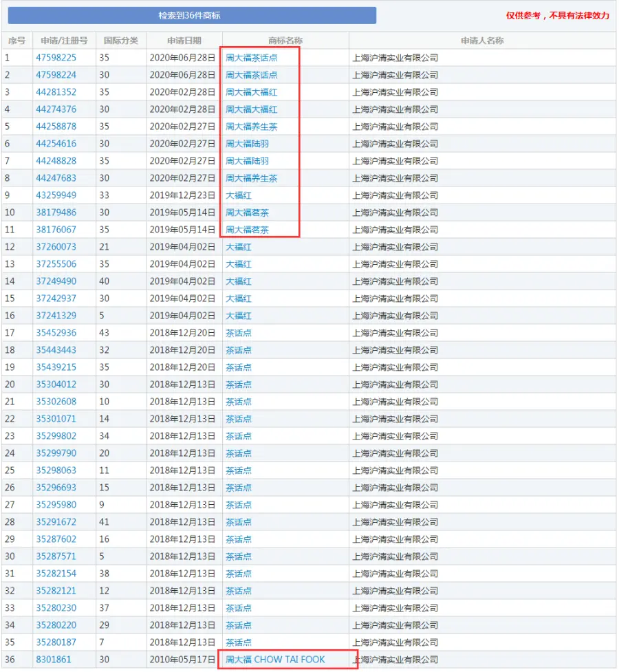
Task: Open trademark 大福红 in row 12
Action: click(239, 247)
